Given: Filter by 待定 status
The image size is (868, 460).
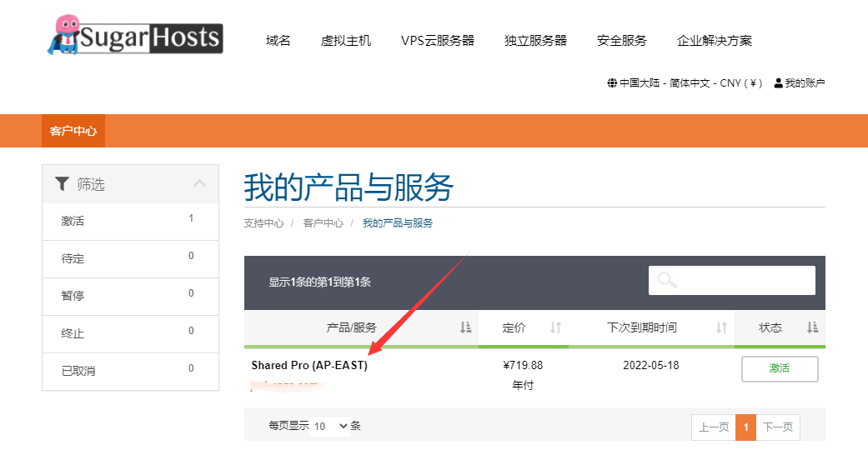Looking at the screenshot, I should pyautogui.click(x=131, y=259).
